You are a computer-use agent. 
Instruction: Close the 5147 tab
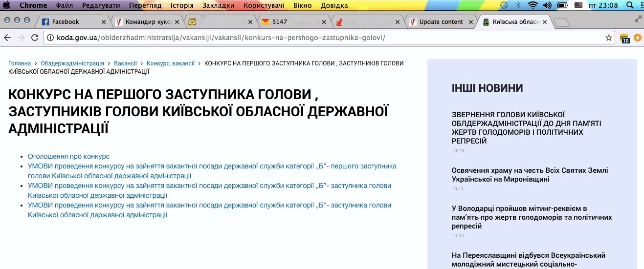324,22
